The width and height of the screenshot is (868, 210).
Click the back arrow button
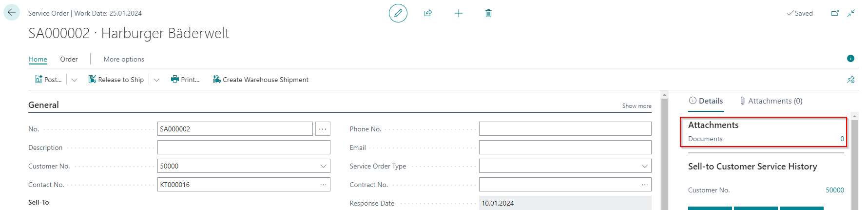12,13
